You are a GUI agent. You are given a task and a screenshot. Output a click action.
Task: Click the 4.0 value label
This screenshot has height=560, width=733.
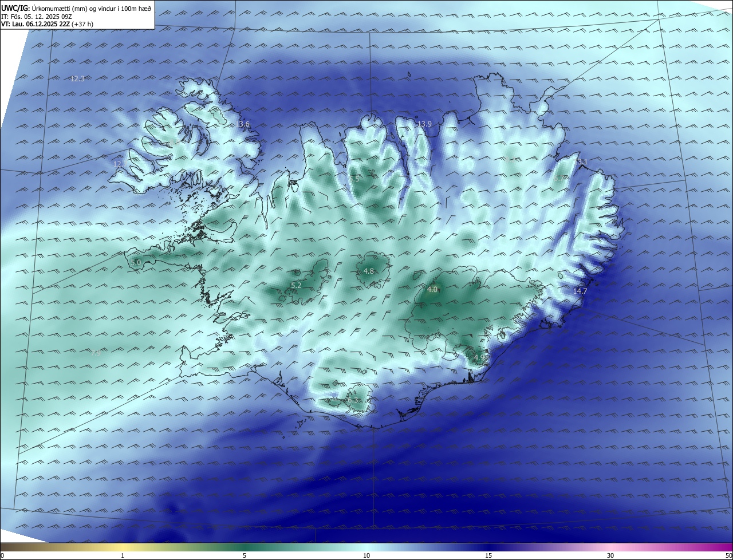pos(432,290)
